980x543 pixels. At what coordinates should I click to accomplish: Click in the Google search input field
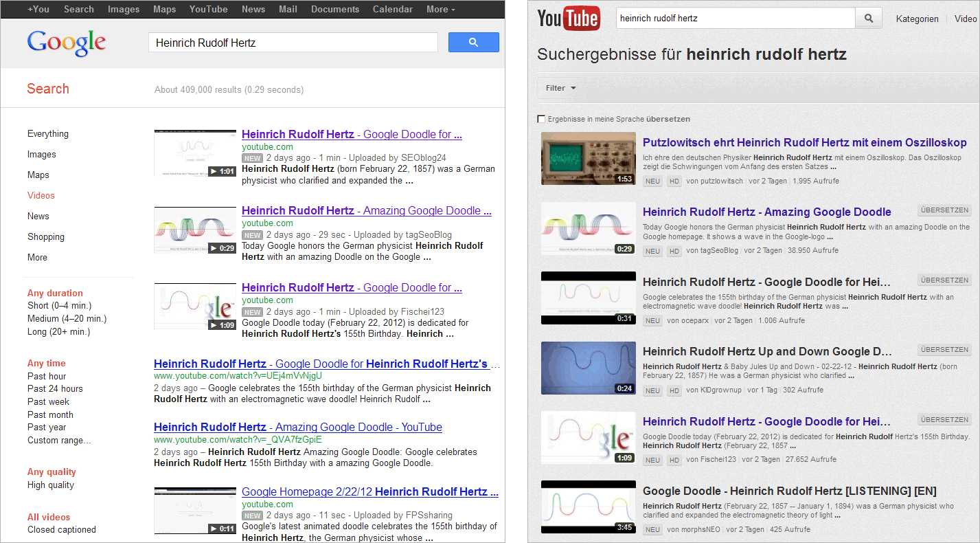click(x=293, y=43)
